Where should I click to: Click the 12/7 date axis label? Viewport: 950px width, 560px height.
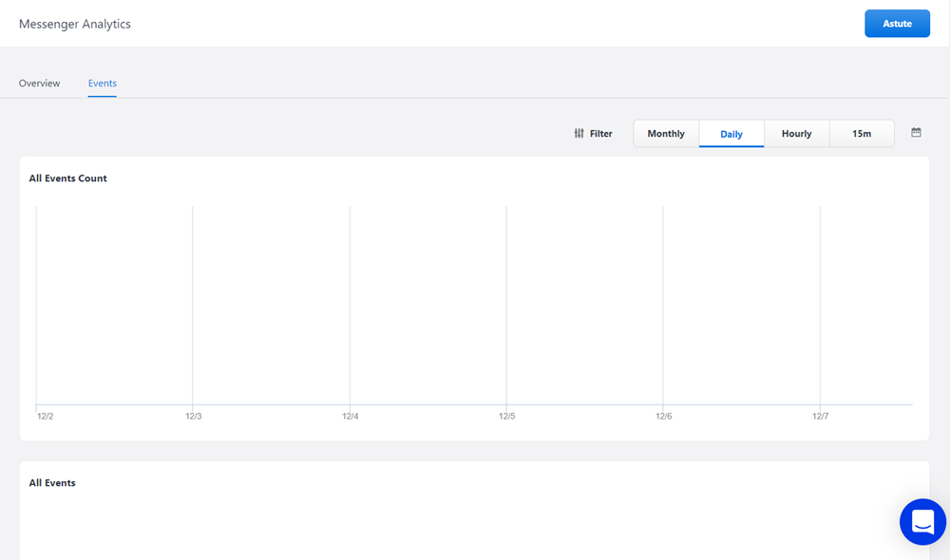pyautogui.click(x=820, y=417)
